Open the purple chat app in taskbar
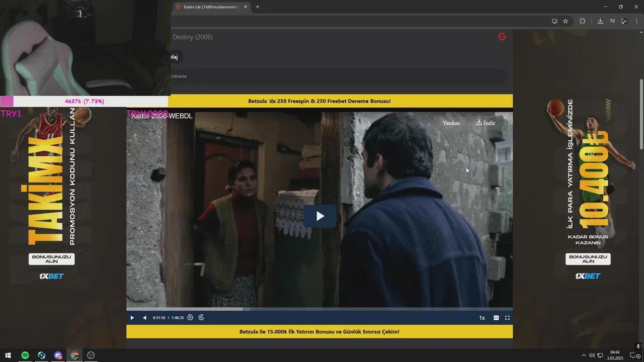 point(58,355)
